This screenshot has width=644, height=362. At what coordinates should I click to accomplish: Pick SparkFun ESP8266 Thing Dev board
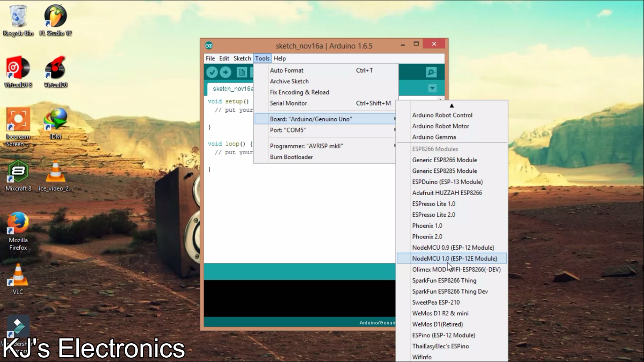(452, 291)
